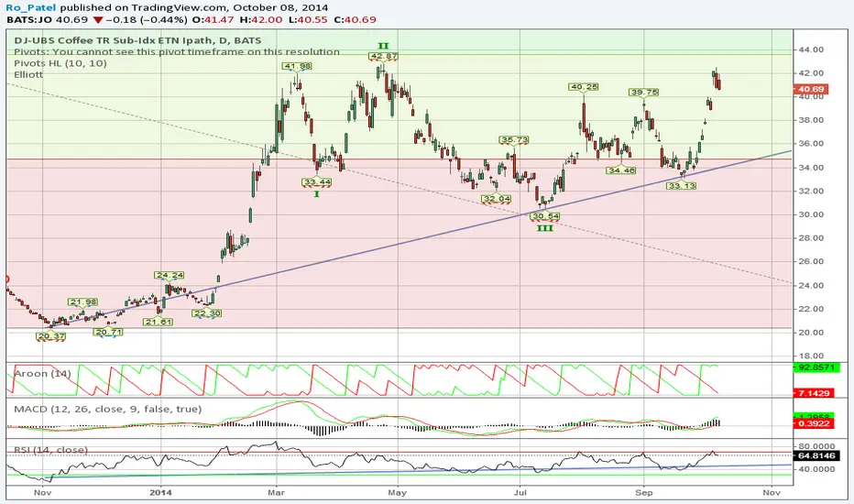The width and height of the screenshot is (854, 504).
Task: Click the green Aroon 92.8571 value tag
Action: click(816, 367)
